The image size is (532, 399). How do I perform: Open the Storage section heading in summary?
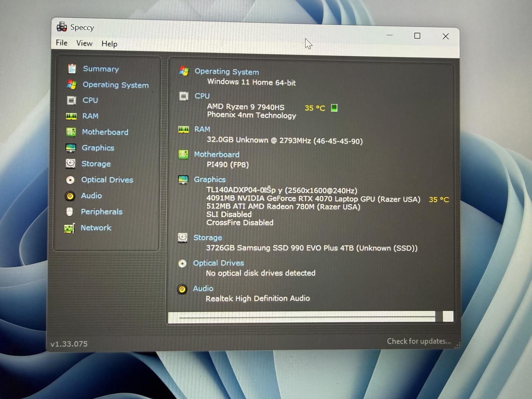click(208, 238)
